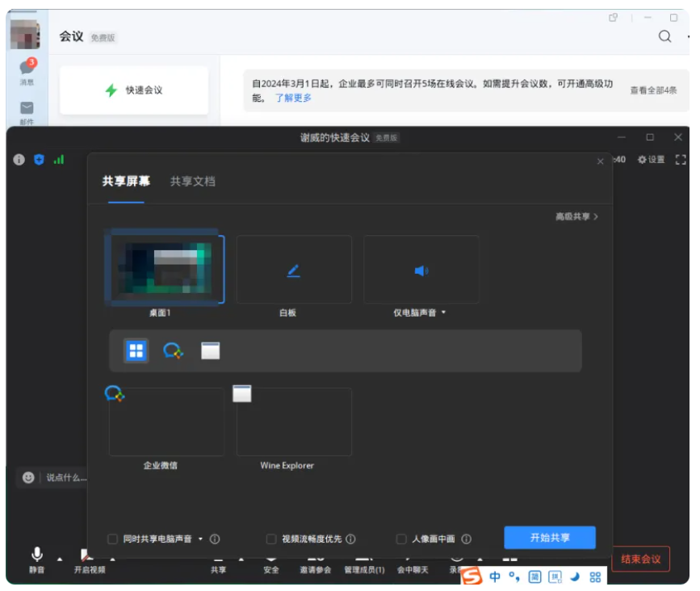Open search in the 会议 window
The height and width of the screenshot is (591, 700).
pos(664,36)
